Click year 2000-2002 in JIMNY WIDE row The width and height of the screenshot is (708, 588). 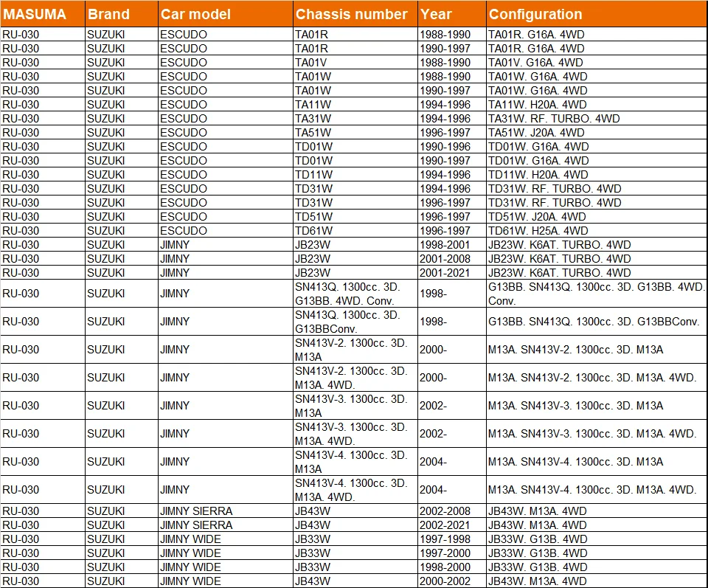[452, 581]
